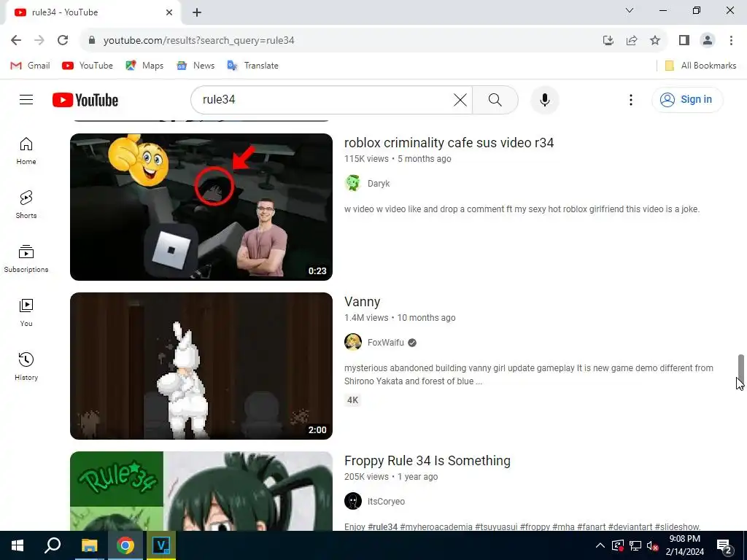Open ItsCoryeo channel avatar
Screen dimensions: 747x560
tap(353, 501)
